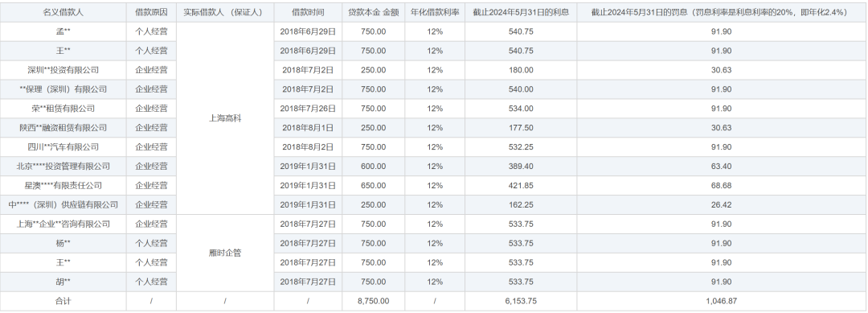Click principal amount 650.00
This screenshot has width=868, height=313.
pyautogui.click(x=373, y=186)
